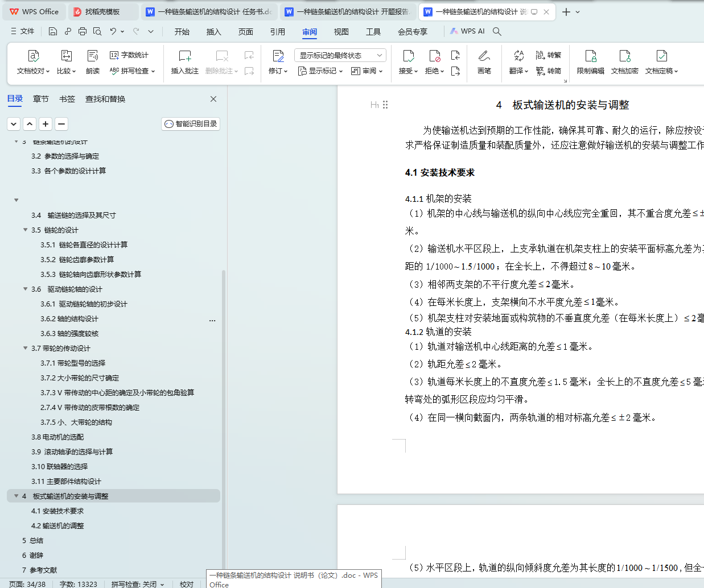Start 朗读 read aloud

tap(93, 63)
